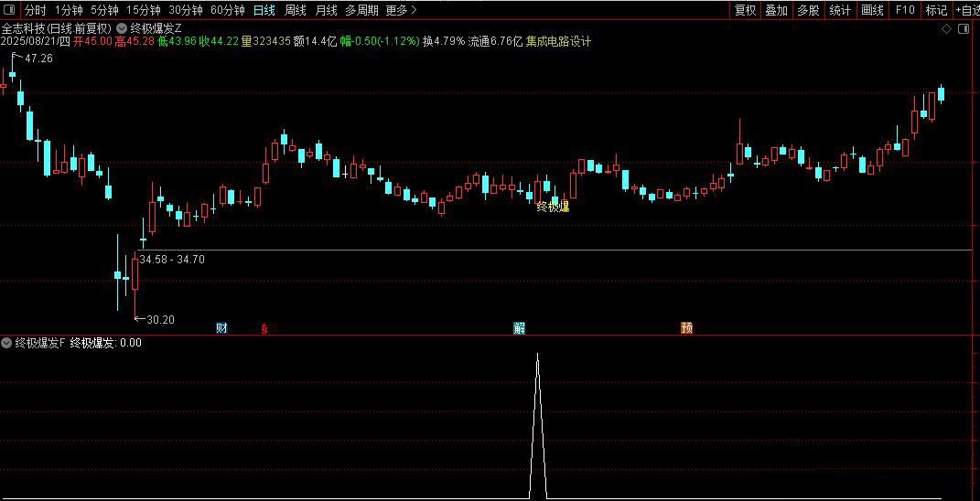Screen dimensions: 980x501
Task: Click the 高45.28 high price value
Action: (135, 42)
